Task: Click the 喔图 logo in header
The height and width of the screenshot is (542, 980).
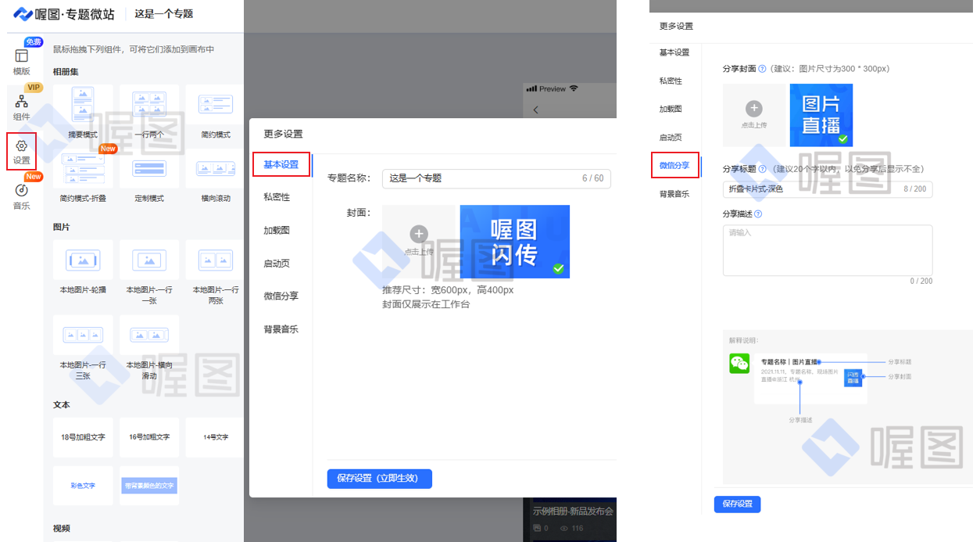Action: tap(64, 13)
